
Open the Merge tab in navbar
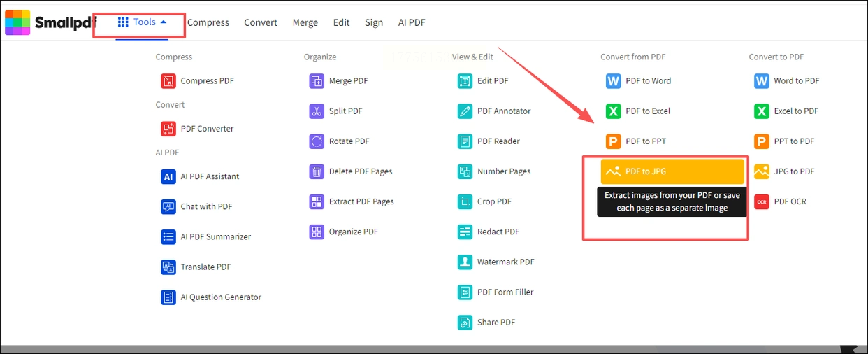[x=305, y=22]
